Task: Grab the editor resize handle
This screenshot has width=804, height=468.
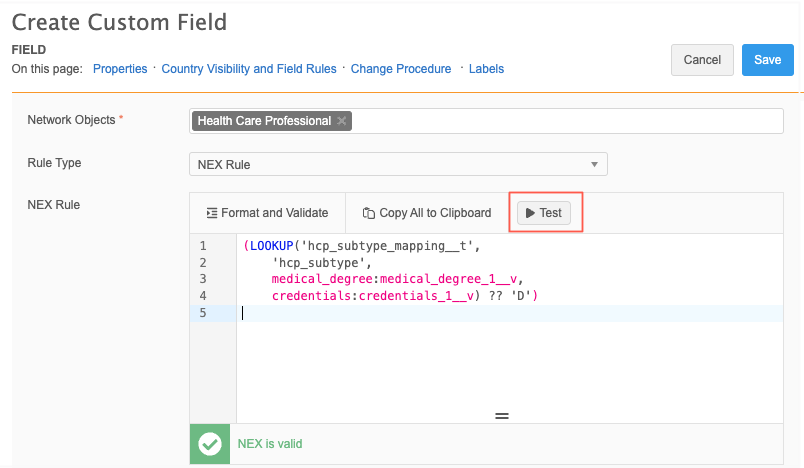Action: tap(501, 415)
